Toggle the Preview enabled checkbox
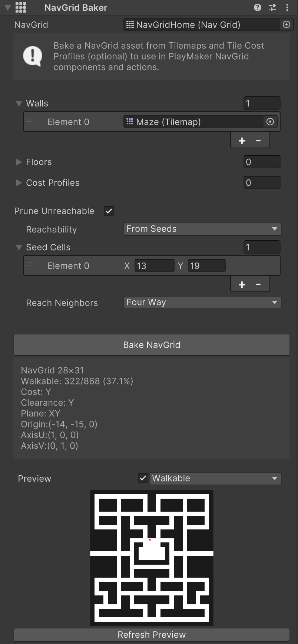The height and width of the screenshot is (644, 298). click(143, 478)
